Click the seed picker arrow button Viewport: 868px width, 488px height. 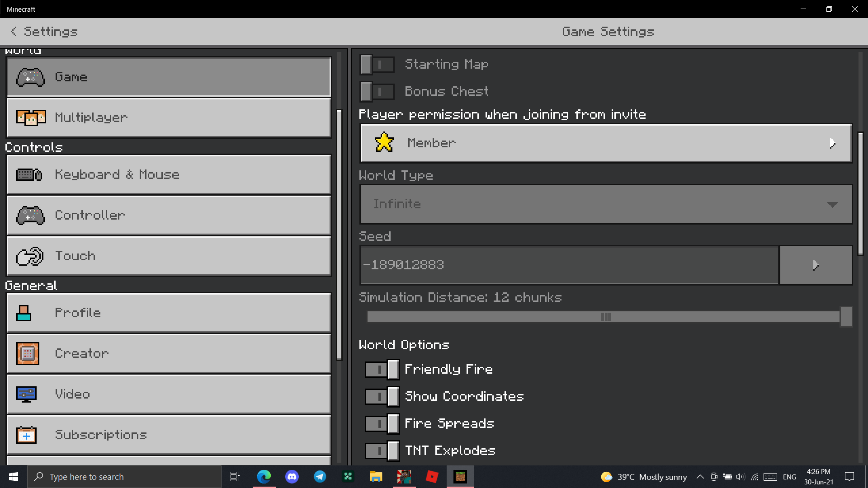click(x=816, y=265)
